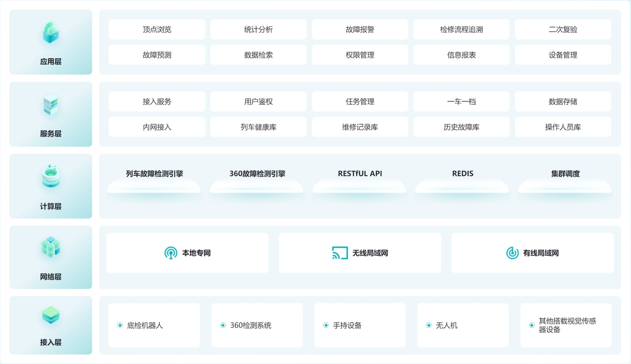Click the 无线局域网 cast icon
Screen dimensions: 631x364
[x=340, y=253]
